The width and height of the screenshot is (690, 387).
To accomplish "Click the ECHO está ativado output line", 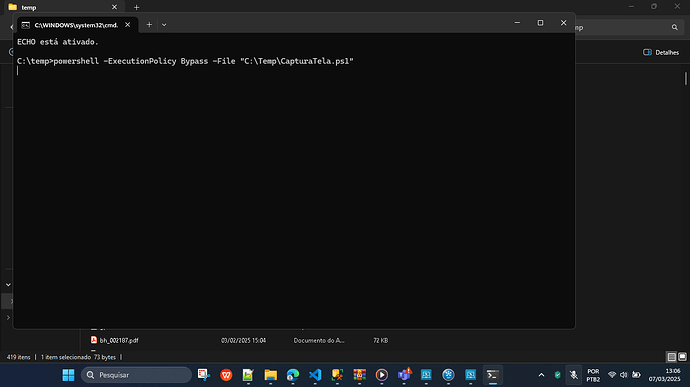I will pyautogui.click(x=58, y=42).
